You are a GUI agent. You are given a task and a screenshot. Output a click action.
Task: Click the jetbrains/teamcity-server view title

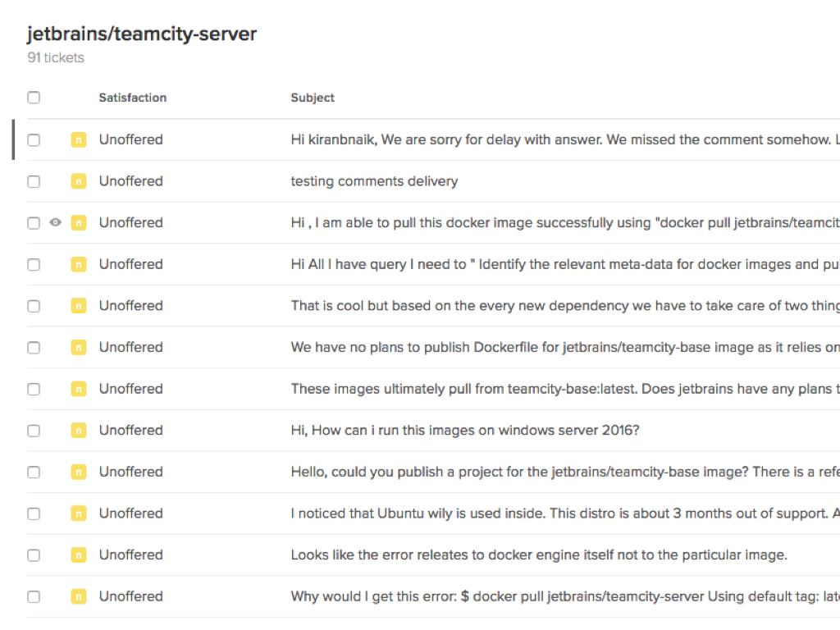(142, 34)
